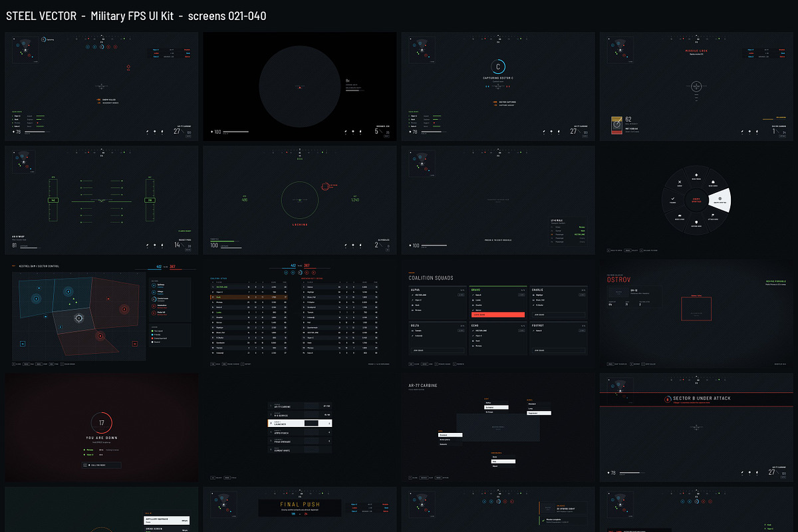Click the blue capture ring labeled C
This screenshot has width=798, height=532.
[x=498, y=66]
